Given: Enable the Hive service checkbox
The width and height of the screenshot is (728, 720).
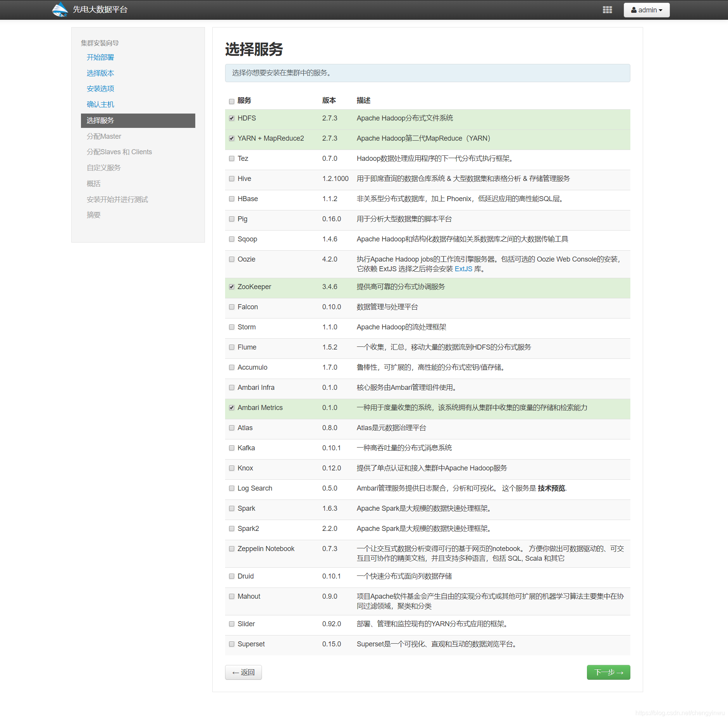Looking at the screenshot, I should click(232, 179).
